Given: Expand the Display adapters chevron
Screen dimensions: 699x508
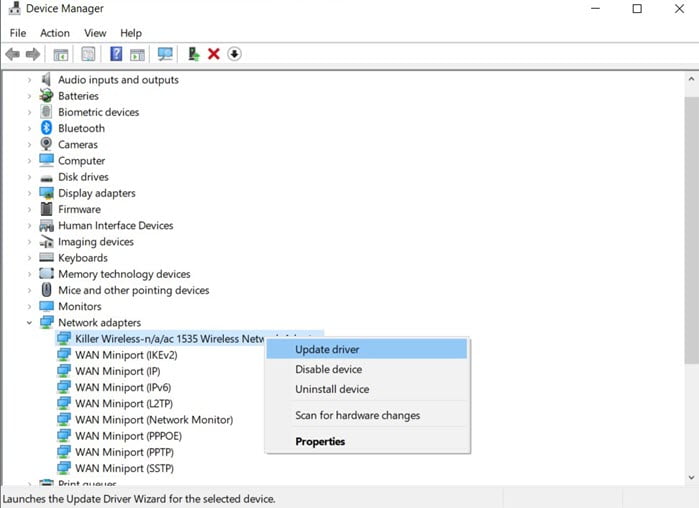Looking at the screenshot, I should click(29, 193).
